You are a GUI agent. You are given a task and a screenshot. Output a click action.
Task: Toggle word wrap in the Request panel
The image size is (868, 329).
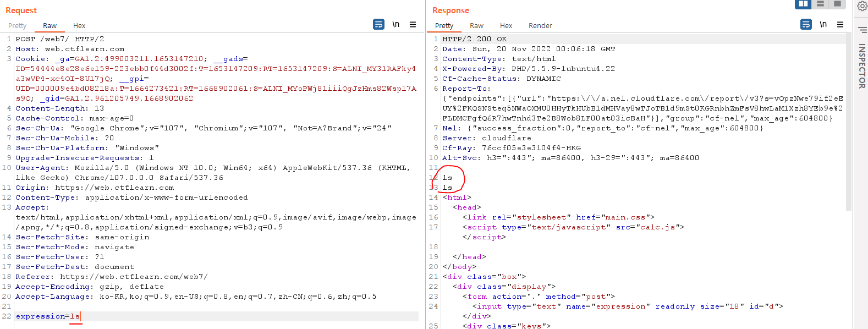coord(378,24)
